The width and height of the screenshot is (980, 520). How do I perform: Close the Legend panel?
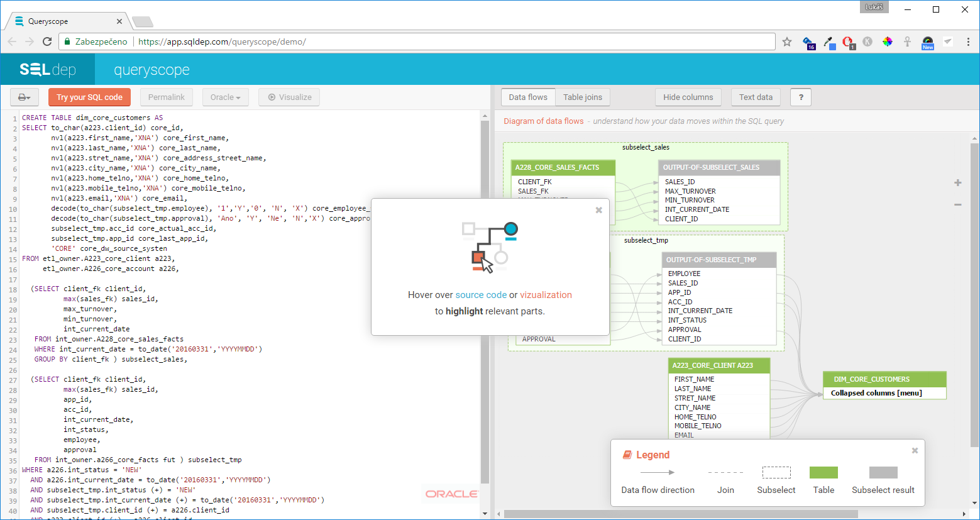[x=915, y=450]
